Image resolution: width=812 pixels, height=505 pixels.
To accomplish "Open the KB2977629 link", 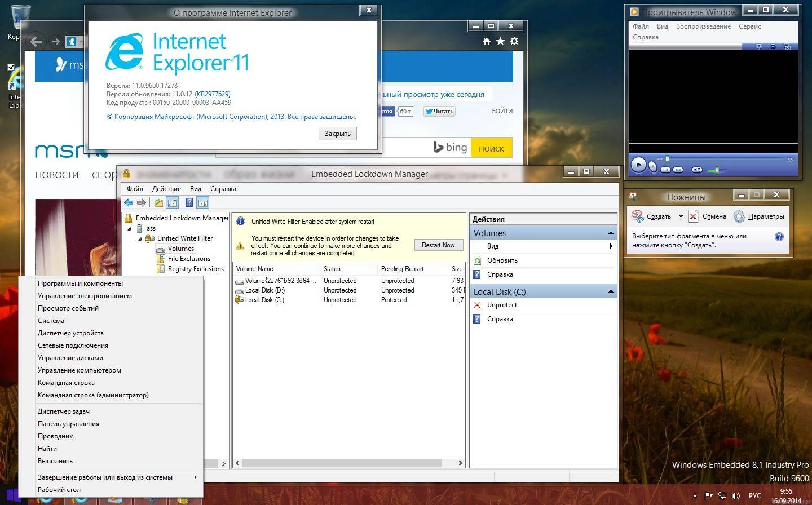I will (213, 94).
